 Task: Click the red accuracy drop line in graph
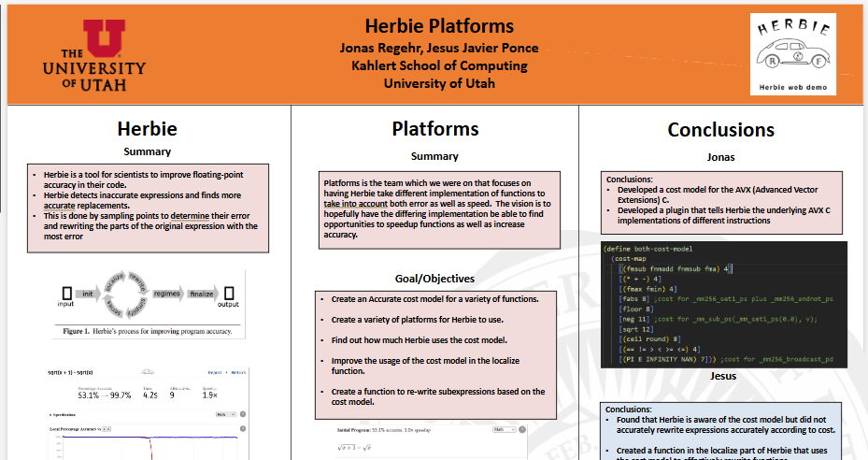pyautogui.click(x=150, y=448)
